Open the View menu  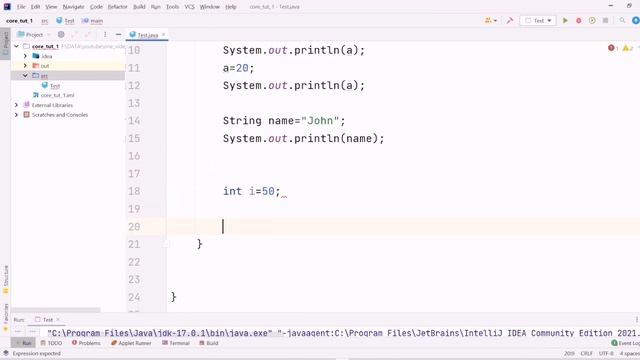point(51,7)
